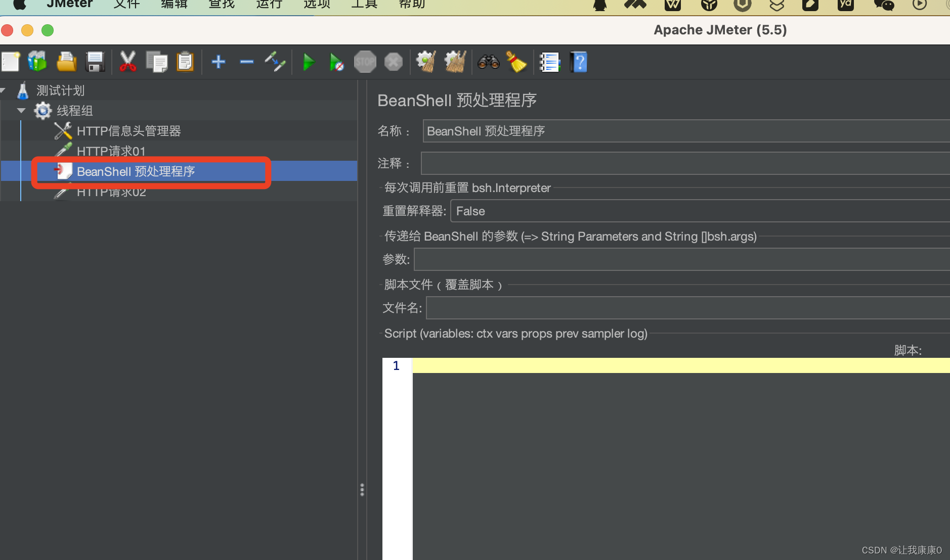
Task: Click the 名称 name input field
Action: pyautogui.click(x=686, y=131)
